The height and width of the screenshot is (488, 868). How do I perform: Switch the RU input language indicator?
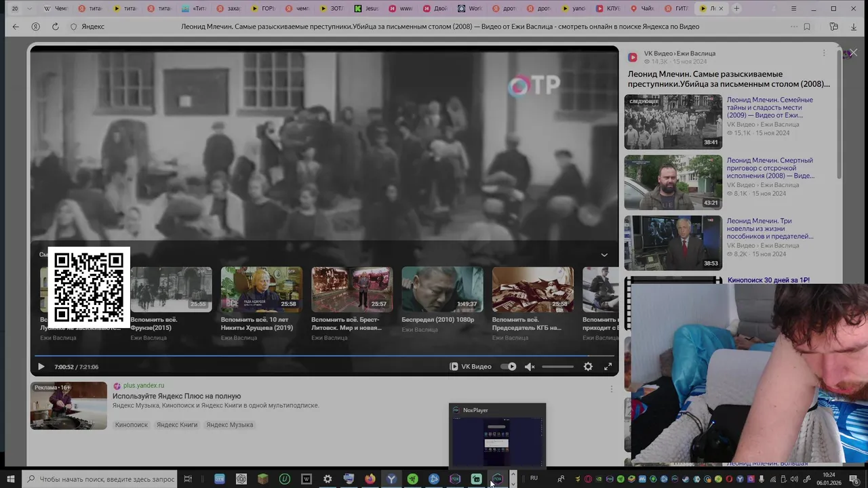click(x=534, y=479)
